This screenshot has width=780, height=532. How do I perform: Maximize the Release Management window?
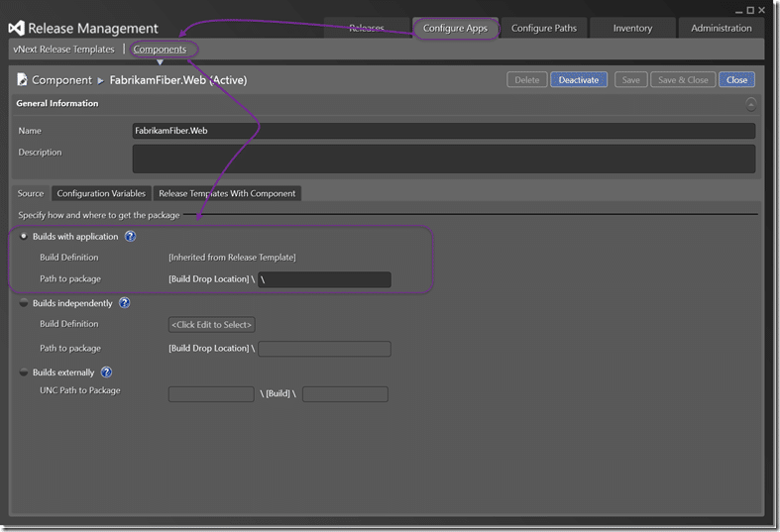tap(750, 10)
